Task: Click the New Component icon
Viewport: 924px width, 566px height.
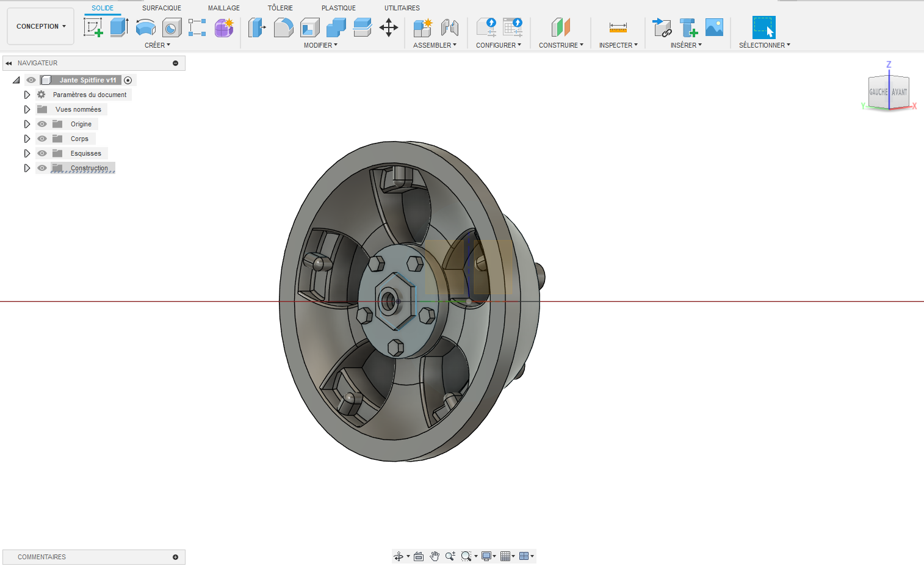Action: (422, 27)
